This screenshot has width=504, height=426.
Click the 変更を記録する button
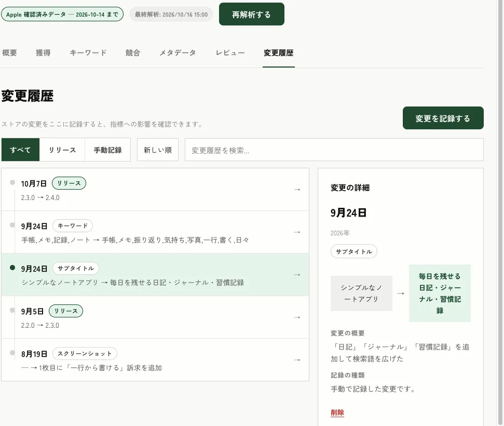point(443,118)
